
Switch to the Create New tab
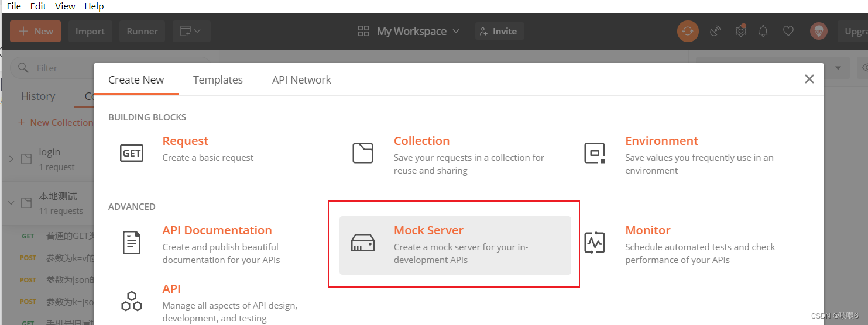click(136, 79)
